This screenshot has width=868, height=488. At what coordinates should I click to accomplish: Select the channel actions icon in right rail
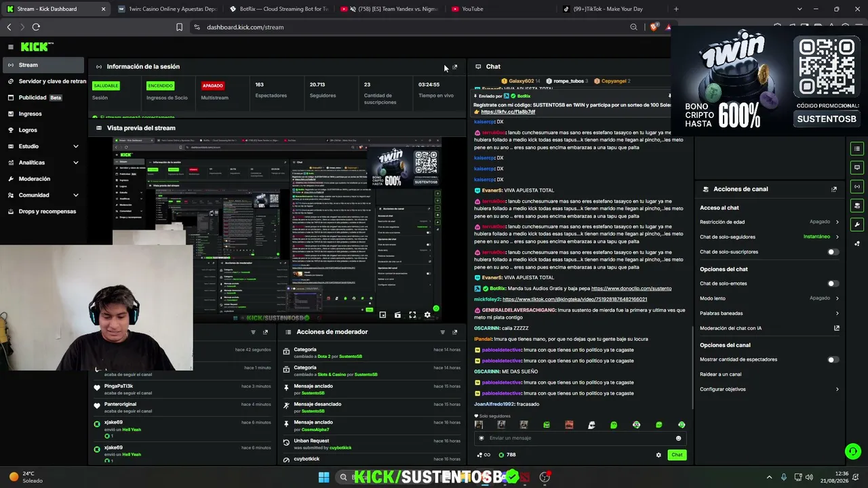coord(857,205)
